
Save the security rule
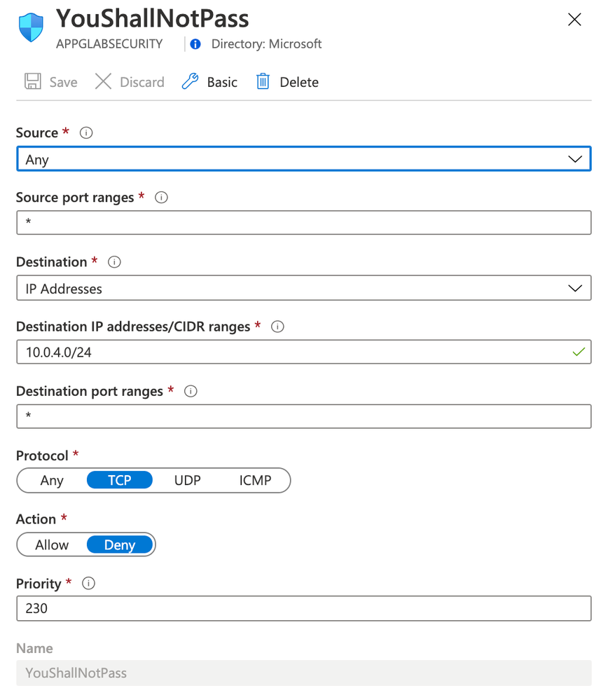click(x=51, y=82)
